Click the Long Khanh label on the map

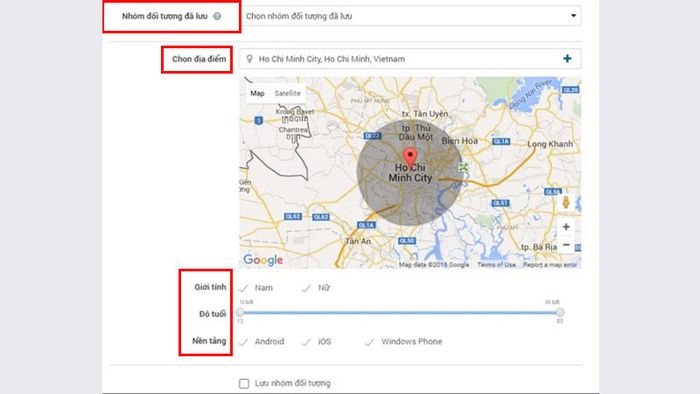point(550,144)
